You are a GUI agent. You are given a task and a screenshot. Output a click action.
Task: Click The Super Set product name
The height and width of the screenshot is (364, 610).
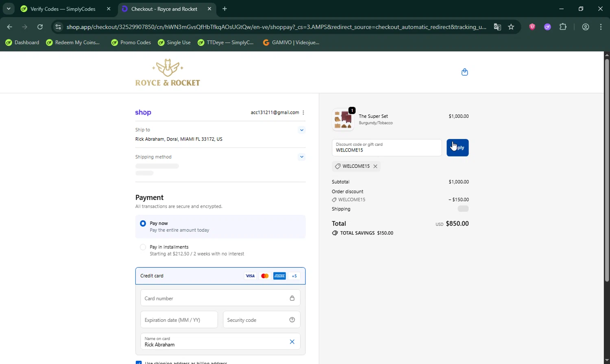pyautogui.click(x=373, y=116)
